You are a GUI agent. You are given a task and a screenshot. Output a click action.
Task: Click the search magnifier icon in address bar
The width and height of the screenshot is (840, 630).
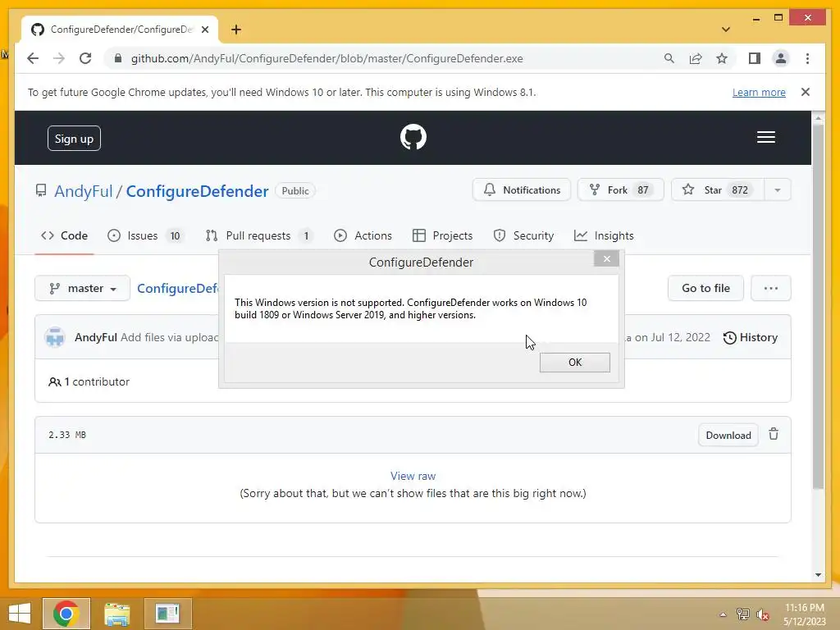(669, 58)
